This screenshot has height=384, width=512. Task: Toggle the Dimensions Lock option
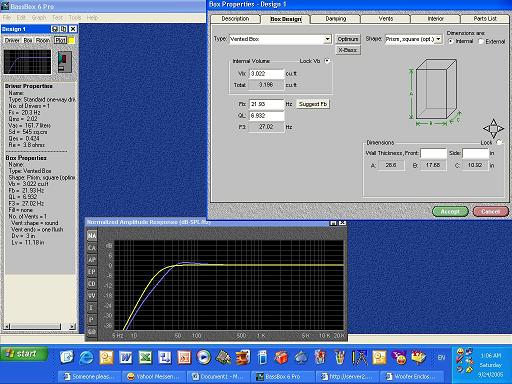[499, 142]
